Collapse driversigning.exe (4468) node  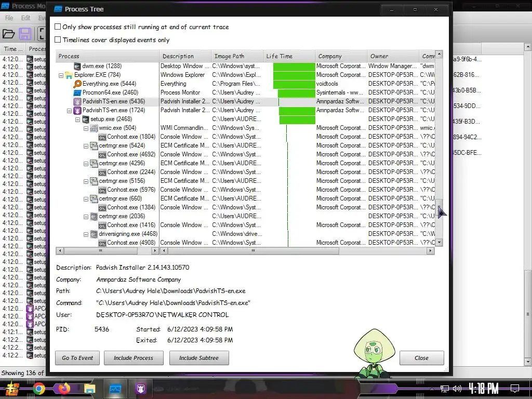[x=86, y=234]
